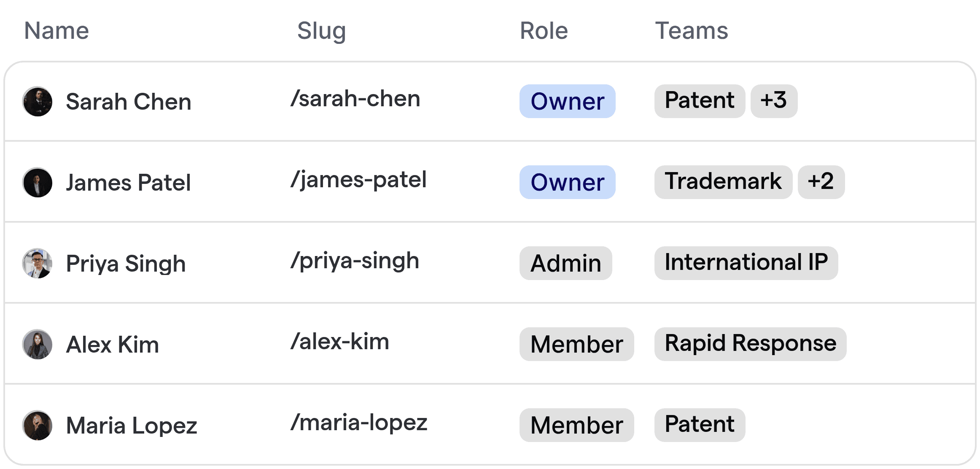
Task: Click the Teams column header
Action: [x=691, y=30]
